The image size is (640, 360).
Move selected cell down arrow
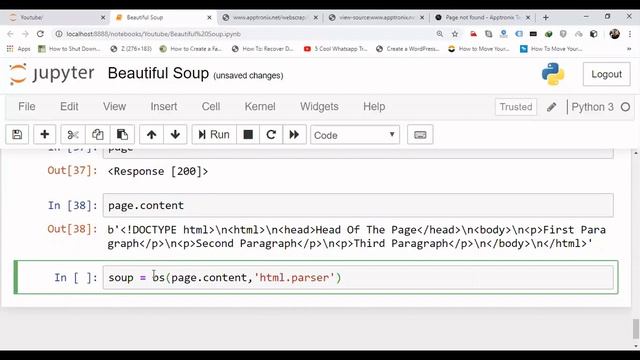pos(176,135)
